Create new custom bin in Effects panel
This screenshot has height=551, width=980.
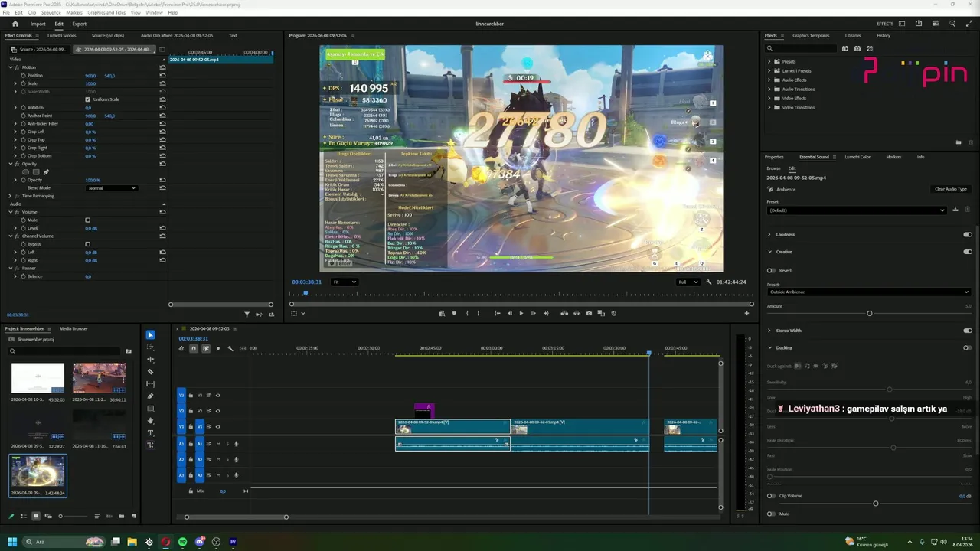(959, 142)
